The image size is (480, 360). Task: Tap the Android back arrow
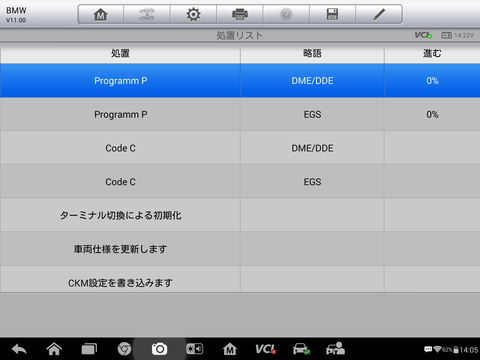tap(19, 349)
